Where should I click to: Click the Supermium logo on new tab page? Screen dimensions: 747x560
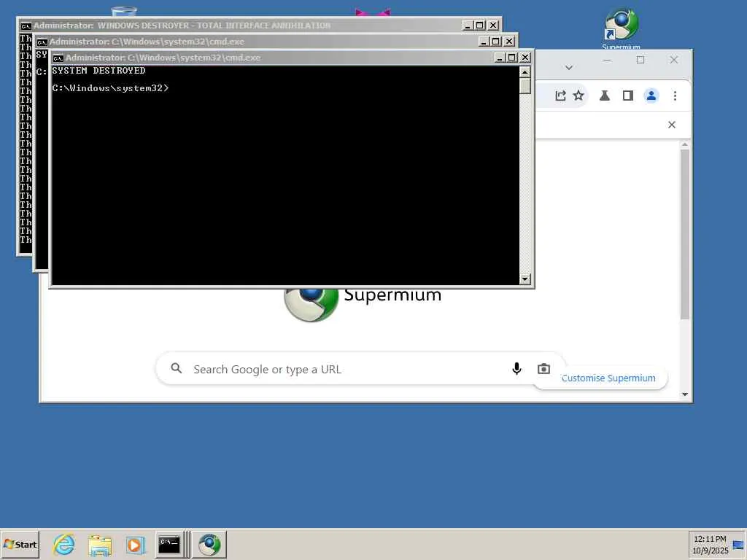coord(311,305)
